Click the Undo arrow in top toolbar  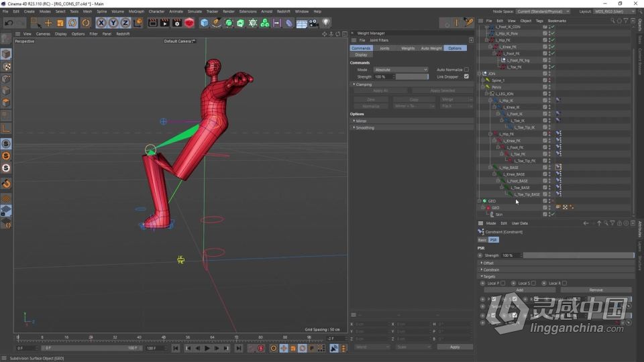point(9,23)
